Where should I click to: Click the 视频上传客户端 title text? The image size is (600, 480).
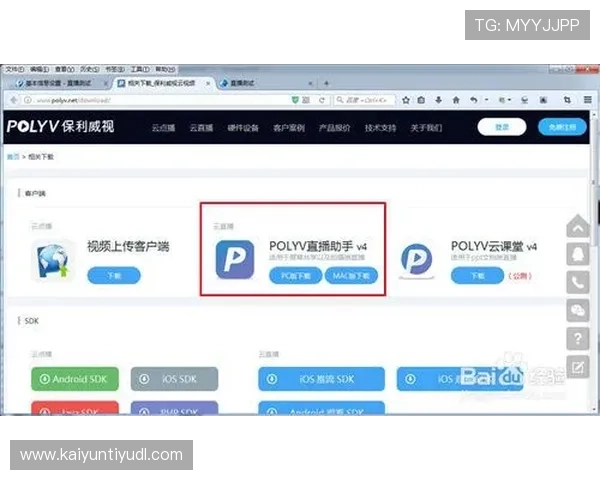tap(128, 246)
